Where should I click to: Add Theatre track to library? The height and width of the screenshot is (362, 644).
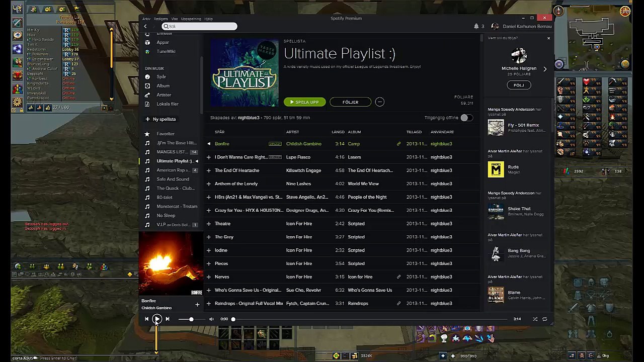pyautogui.click(x=209, y=224)
